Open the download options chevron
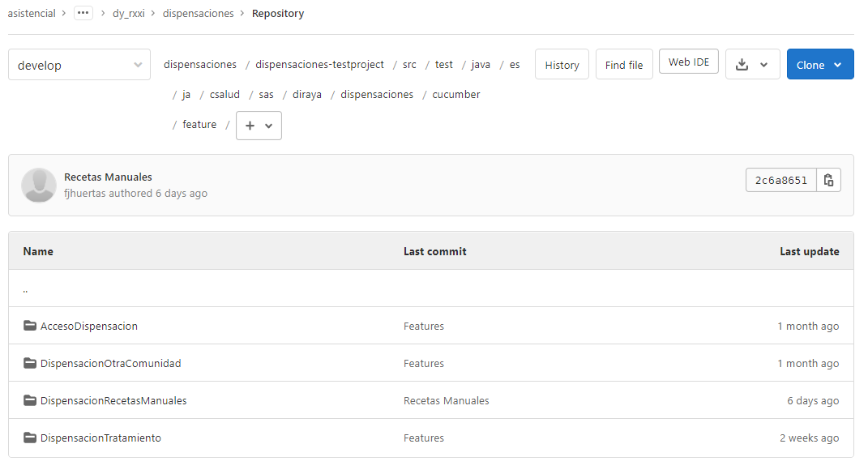The height and width of the screenshot is (474, 868). click(x=764, y=65)
